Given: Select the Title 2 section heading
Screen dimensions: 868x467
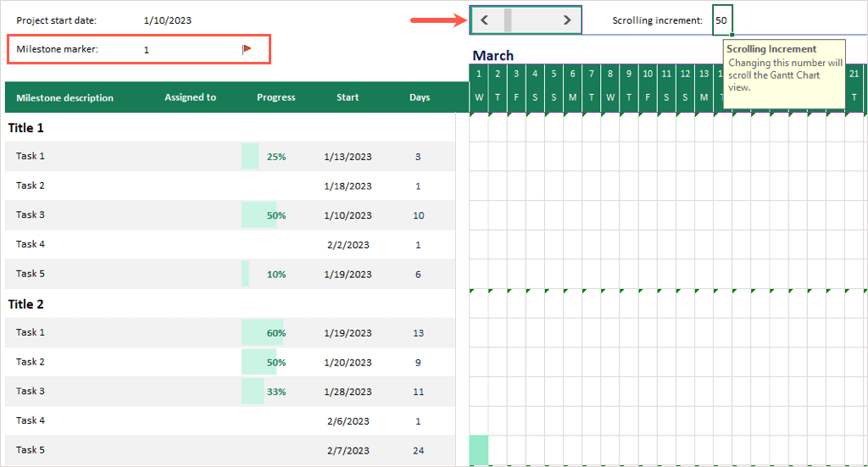Looking at the screenshot, I should tap(26, 304).
